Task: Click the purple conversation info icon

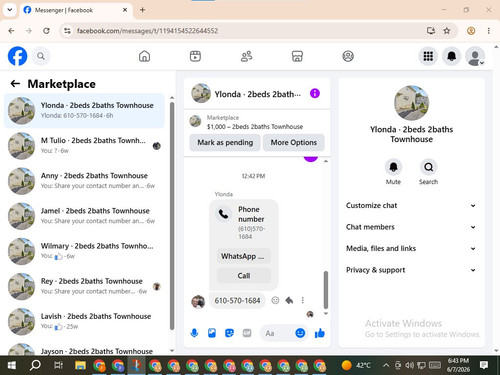Action: 315,93
